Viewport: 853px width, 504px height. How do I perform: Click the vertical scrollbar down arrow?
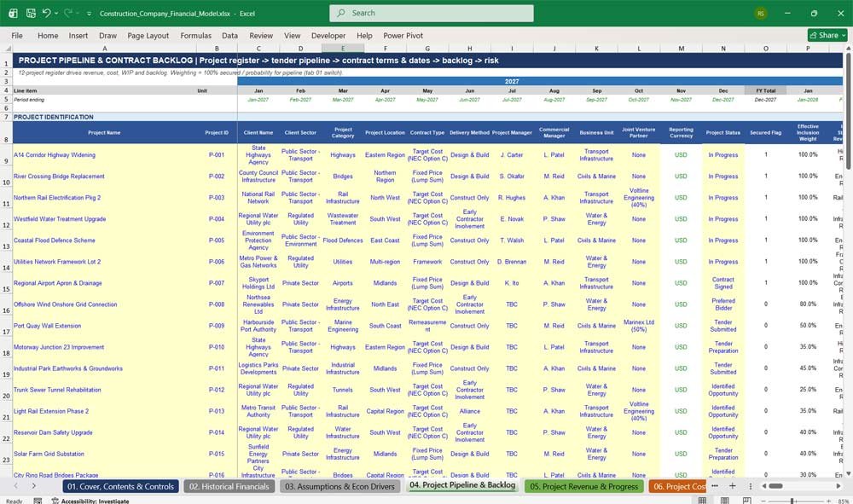(x=848, y=474)
